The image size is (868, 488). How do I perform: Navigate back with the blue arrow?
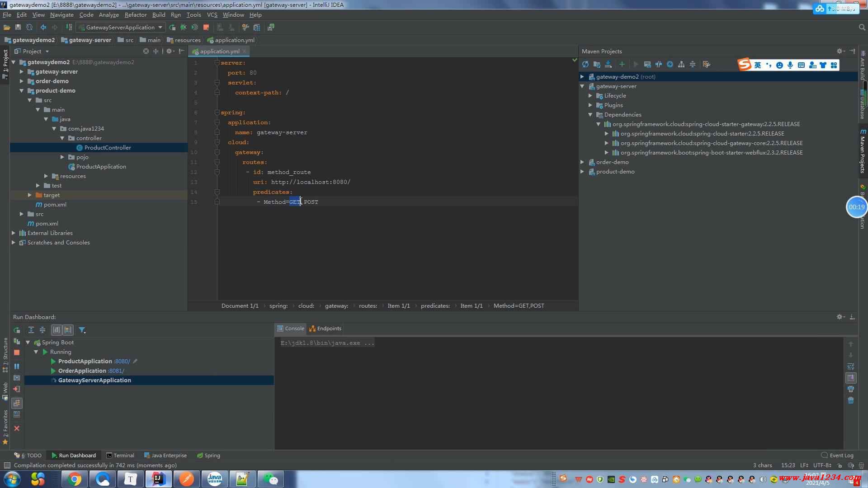(43, 27)
